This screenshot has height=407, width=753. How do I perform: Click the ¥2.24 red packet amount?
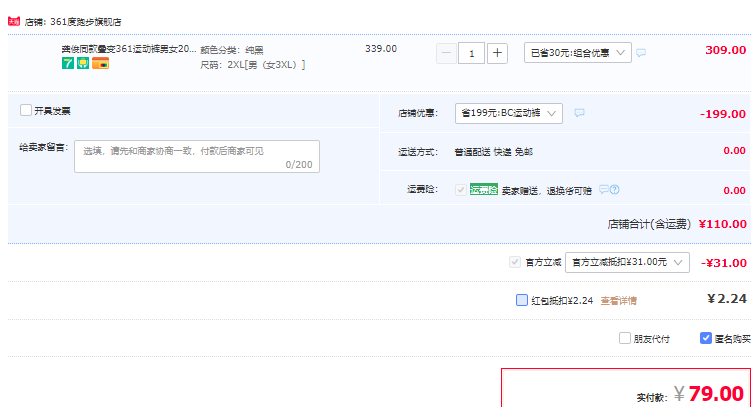click(727, 299)
